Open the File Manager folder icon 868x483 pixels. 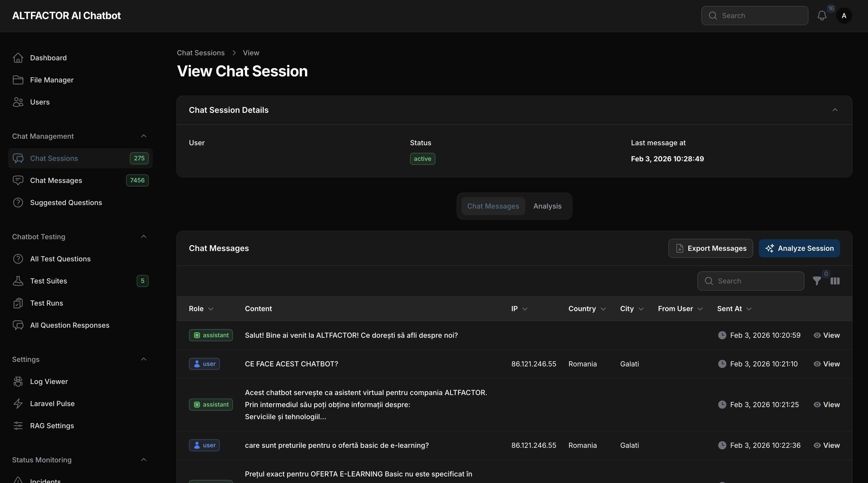(18, 80)
